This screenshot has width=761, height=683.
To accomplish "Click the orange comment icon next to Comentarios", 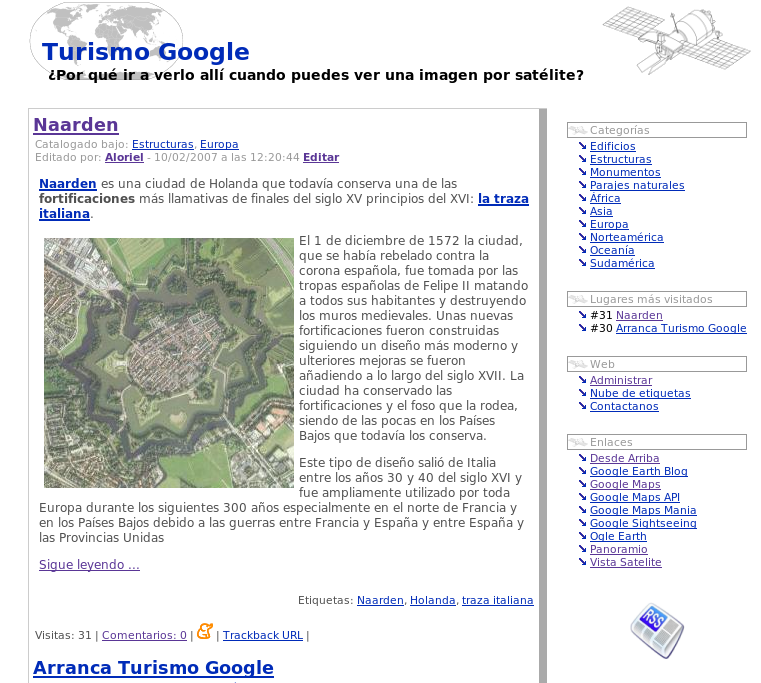I will (x=205, y=631).
